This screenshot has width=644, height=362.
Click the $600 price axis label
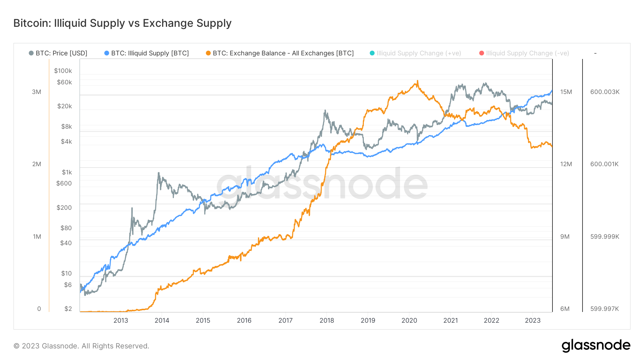(64, 183)
